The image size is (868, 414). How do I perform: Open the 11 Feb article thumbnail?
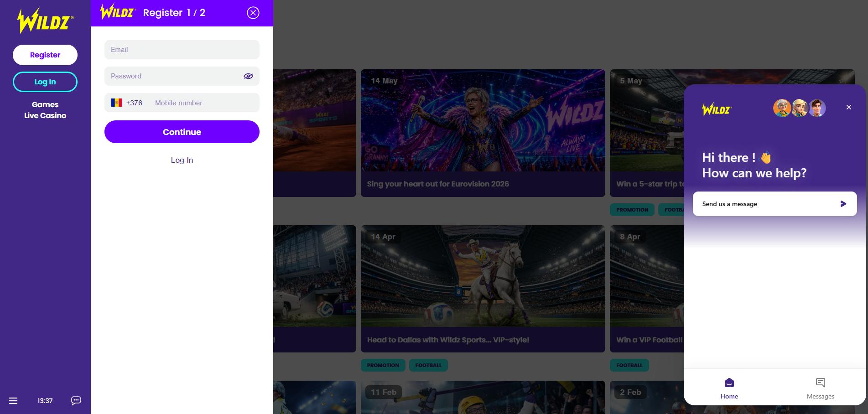[x=483, y=397]
